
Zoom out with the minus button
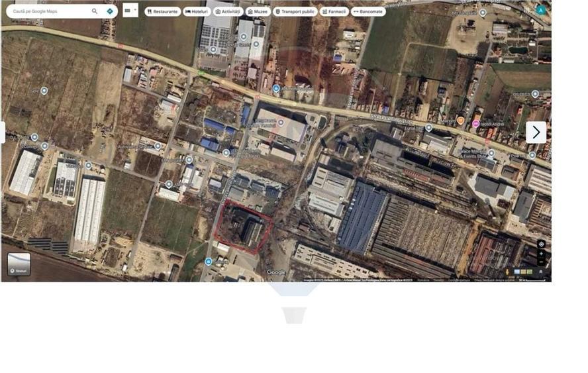(541, 262)
